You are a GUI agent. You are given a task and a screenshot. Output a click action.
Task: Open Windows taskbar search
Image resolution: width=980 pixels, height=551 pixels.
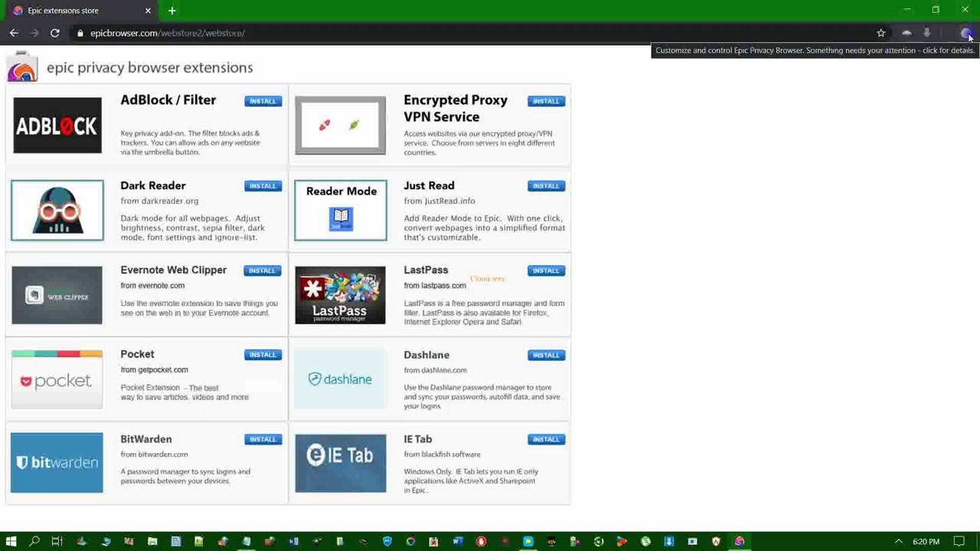[34, 541]
